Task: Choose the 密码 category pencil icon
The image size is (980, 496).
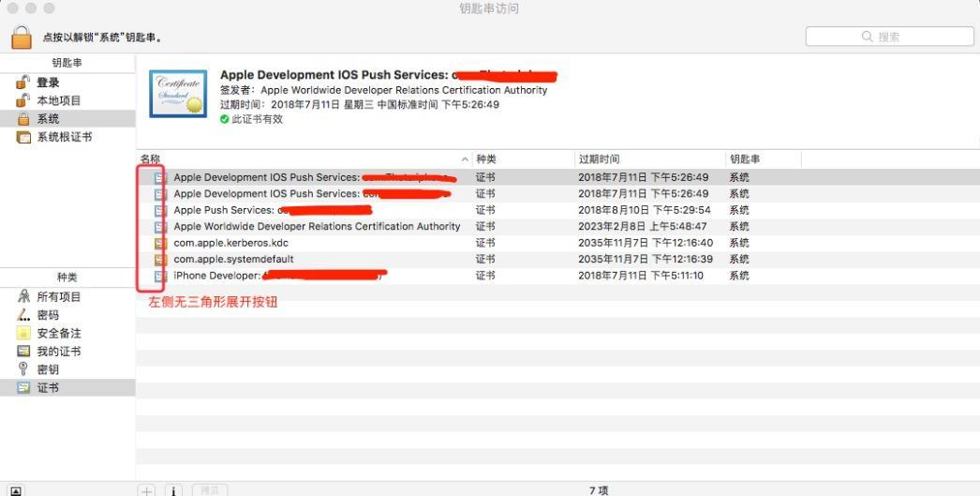Action: pos(23,315)
